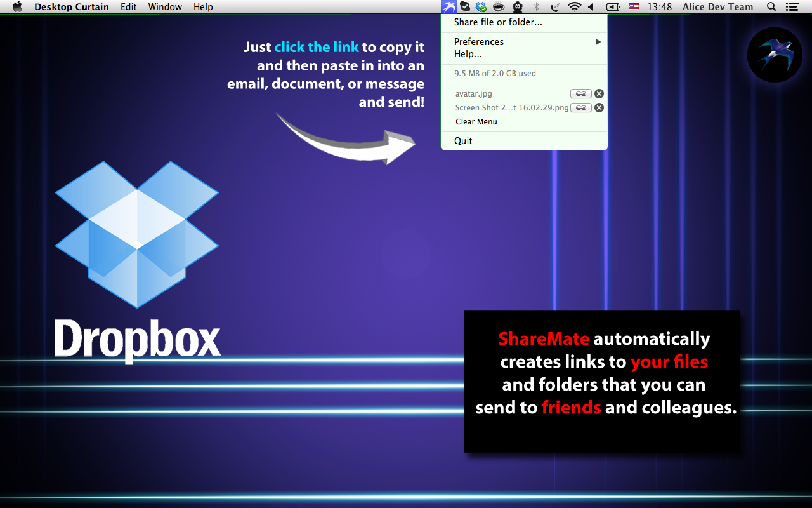Choose Quit from the ShareMate menu
Image resolution: width=812 pixels, height=508 pixels.
(x=463, y=141)
